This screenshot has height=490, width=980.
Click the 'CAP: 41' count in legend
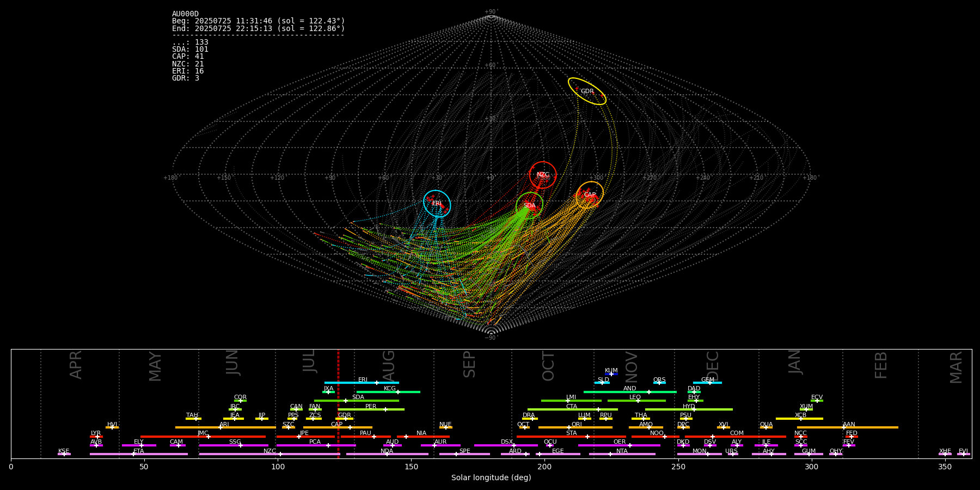pos(188,57)
